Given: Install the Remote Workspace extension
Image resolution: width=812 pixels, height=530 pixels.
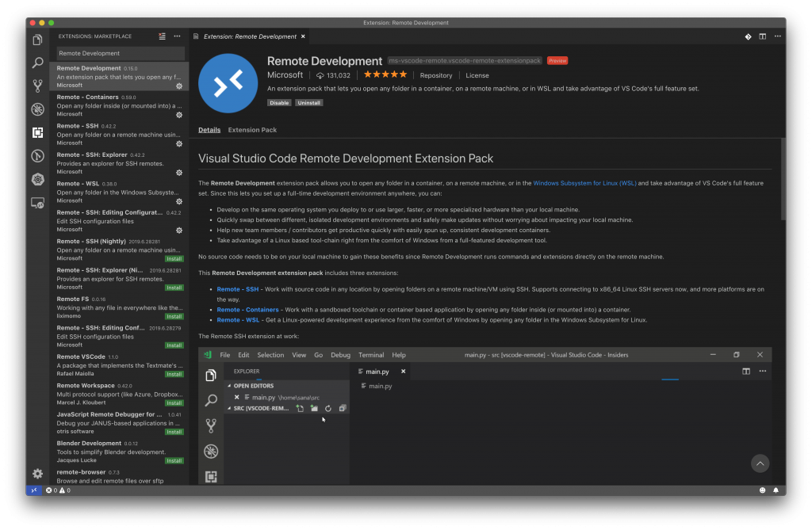Looking at the screenshot, I should click(174, 402).
